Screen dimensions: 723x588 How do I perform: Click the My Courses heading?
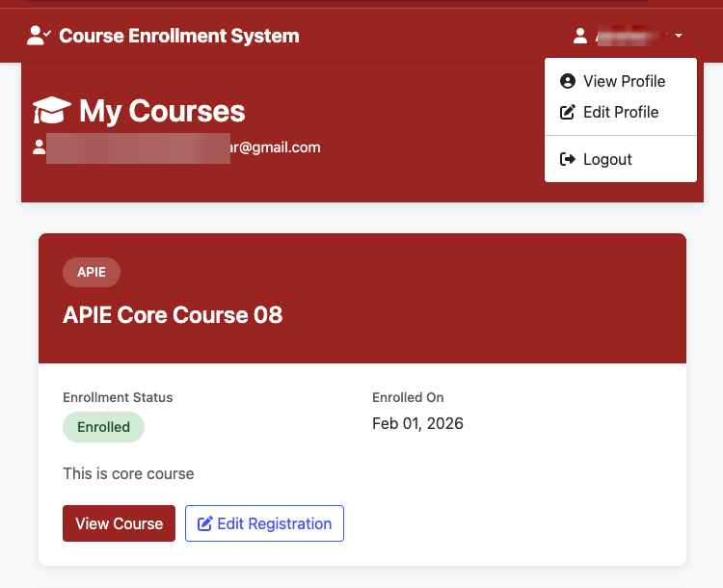pyautogui.click(x=162, y=111)
